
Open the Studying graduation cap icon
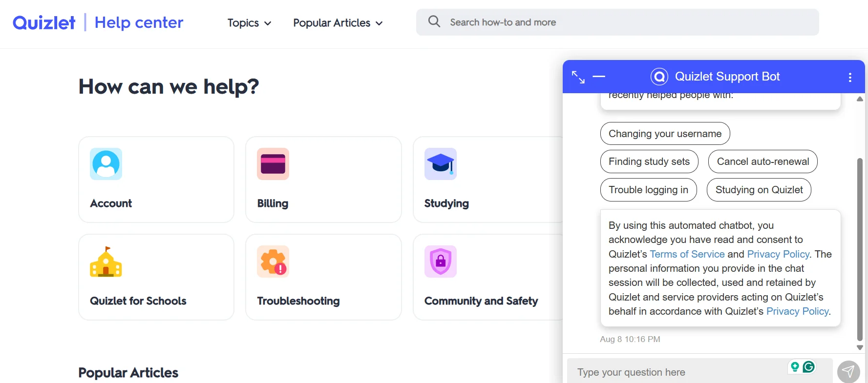coord(441,164)
